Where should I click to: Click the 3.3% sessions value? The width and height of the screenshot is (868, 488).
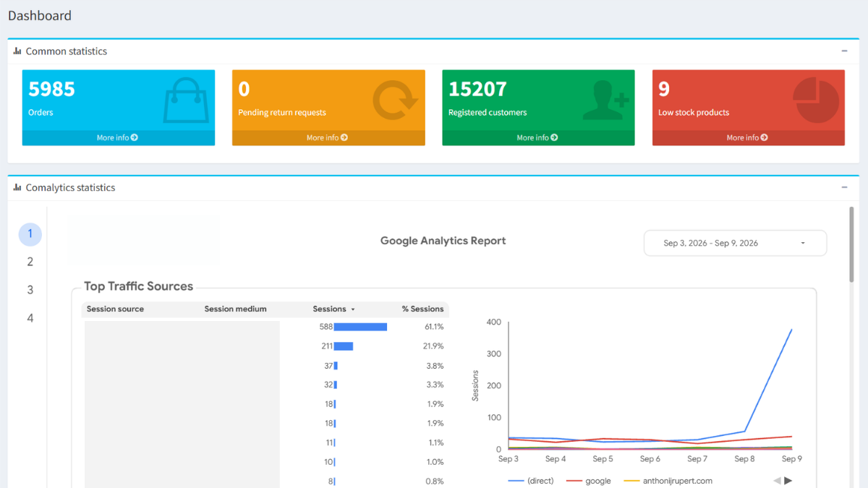click(x=435, y=385)
